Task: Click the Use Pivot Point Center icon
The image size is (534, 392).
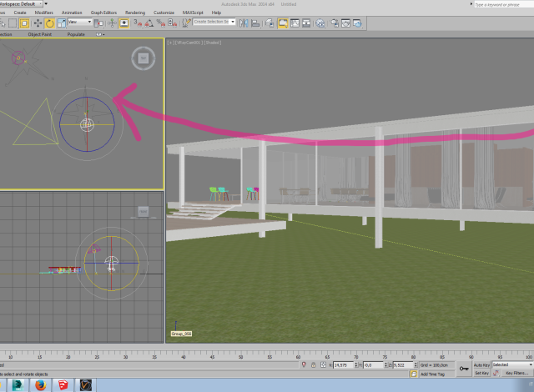Action: point(98,23)
